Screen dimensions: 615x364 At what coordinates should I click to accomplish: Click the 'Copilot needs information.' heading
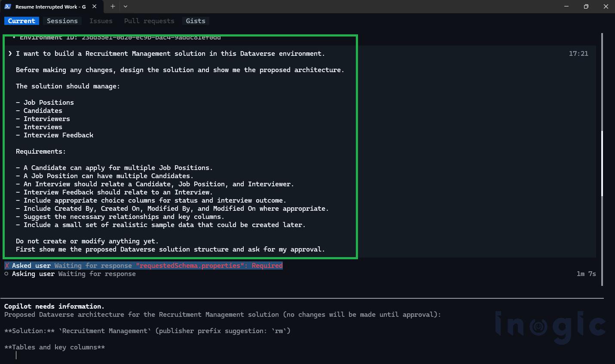(x=54, y=306)
